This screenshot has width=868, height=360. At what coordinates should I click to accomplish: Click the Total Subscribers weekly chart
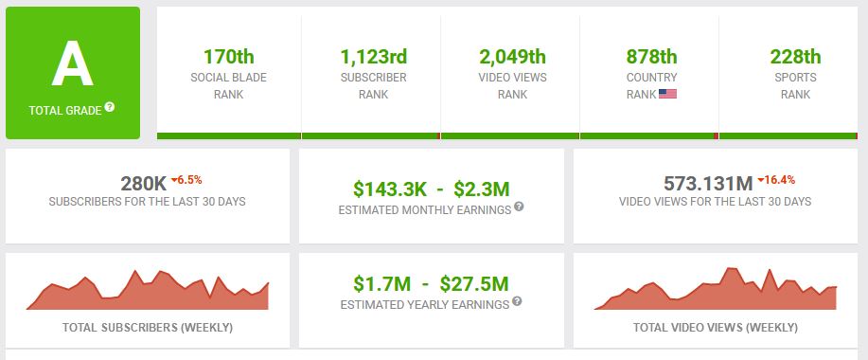pos(148,290)
